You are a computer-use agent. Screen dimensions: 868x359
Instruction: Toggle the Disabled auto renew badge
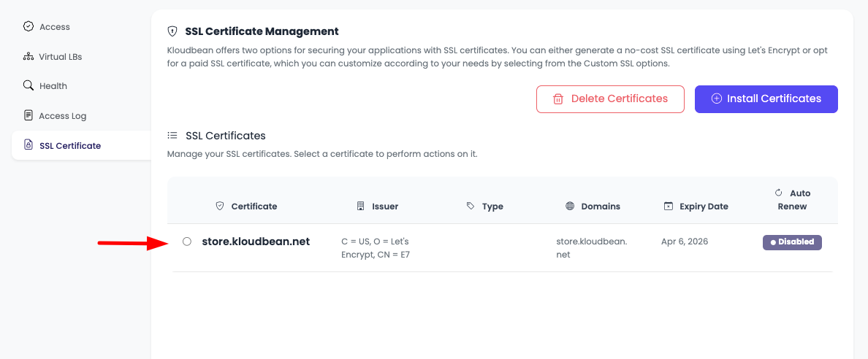(792, 242)
